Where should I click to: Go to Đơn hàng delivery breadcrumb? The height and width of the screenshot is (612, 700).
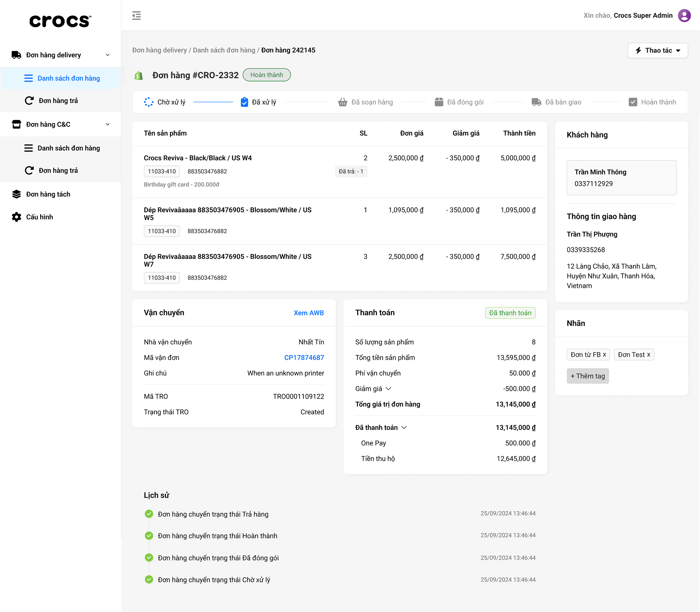[x=159, y=50]
